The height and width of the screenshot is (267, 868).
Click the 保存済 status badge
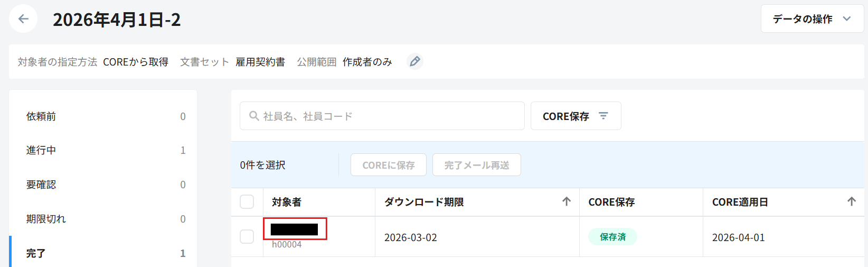[x=612, y=237]
